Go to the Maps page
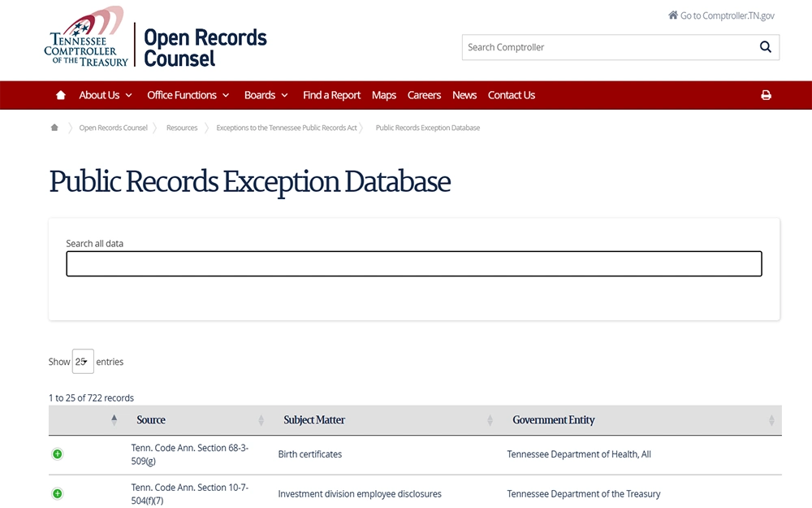This screenshot has height=508, width=812. (384, 95)
